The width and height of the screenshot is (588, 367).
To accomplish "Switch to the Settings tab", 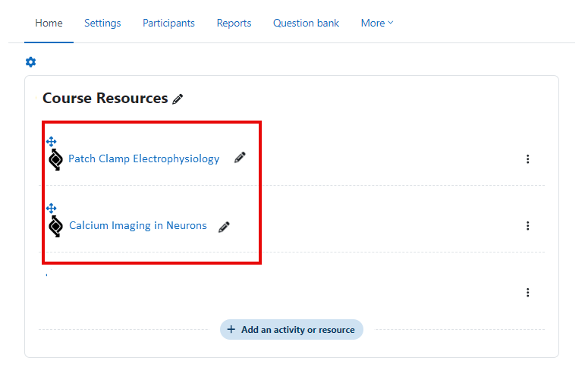I will [102, 23].
